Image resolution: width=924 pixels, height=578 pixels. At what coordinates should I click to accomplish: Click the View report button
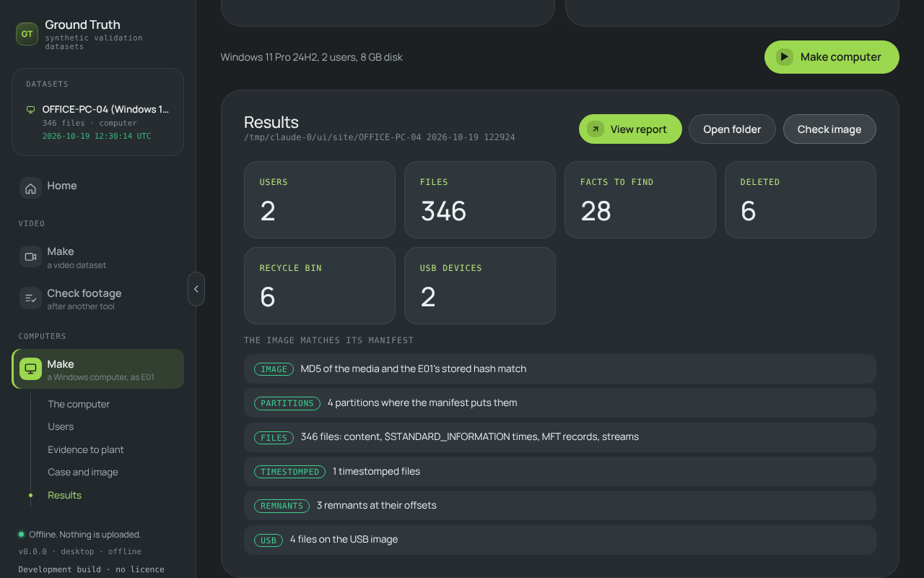point(630,129)
